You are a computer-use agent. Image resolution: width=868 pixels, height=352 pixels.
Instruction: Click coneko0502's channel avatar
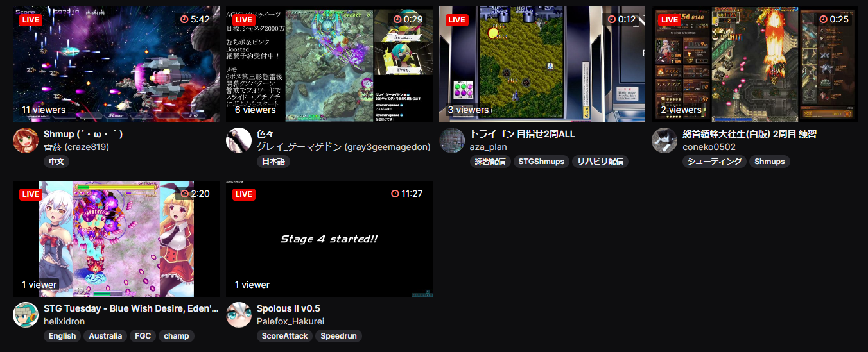pyautogui.click(x=665, y=140)
